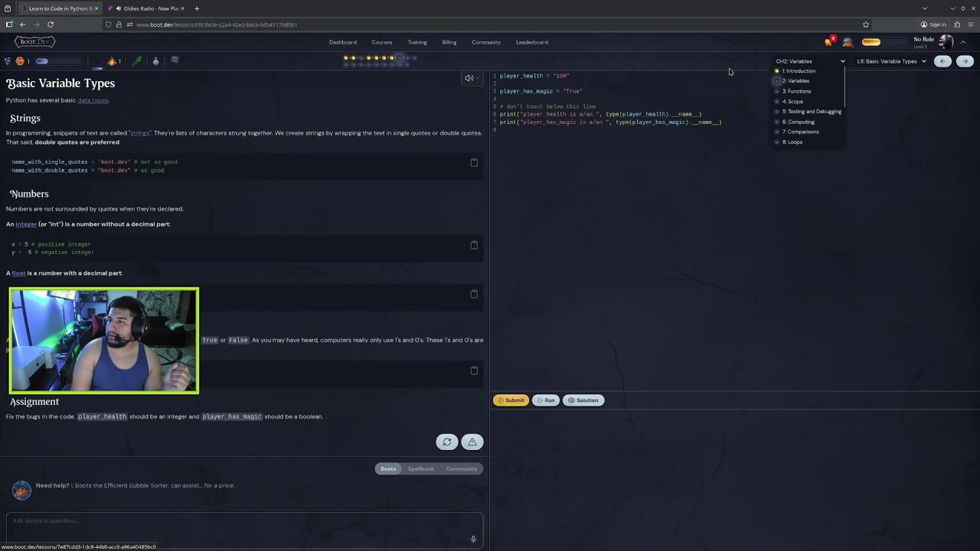Viewport: 980px width, 551px height.
Task: Copy the boolean example code snippet
Action: [x=474, y=370]
